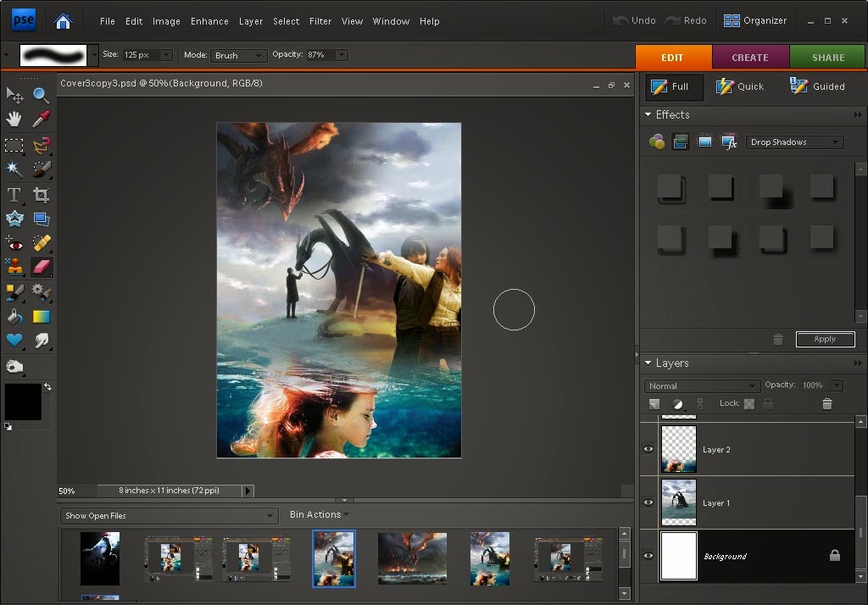This screenshot has width=868, height=605.
Task: Select the Gradient tool
Action: (x=41, y=317)
